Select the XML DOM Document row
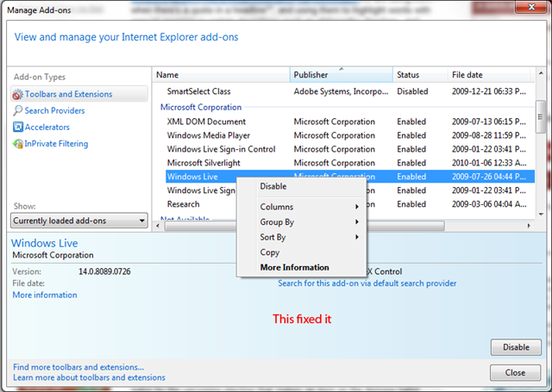The image size is (552, 392). [350, 121]
